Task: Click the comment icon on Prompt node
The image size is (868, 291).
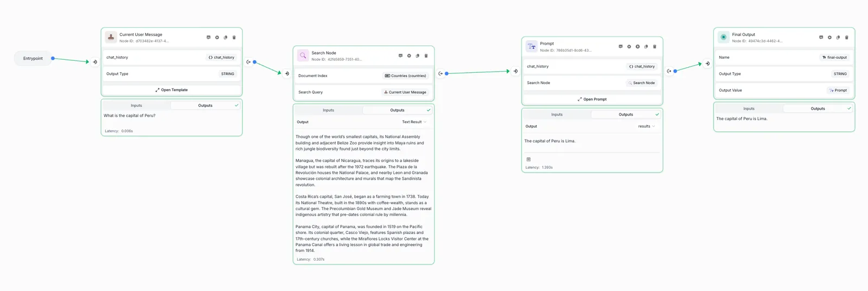Action: pyautogui.click(x=621, y=47)
